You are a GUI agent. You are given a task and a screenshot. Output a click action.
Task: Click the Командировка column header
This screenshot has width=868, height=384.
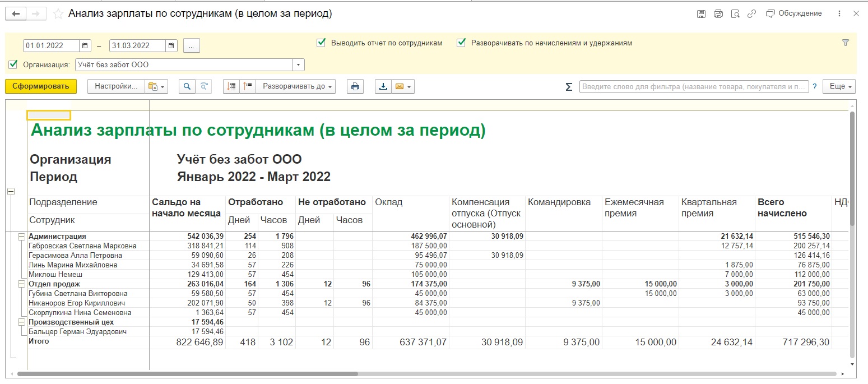559,202
